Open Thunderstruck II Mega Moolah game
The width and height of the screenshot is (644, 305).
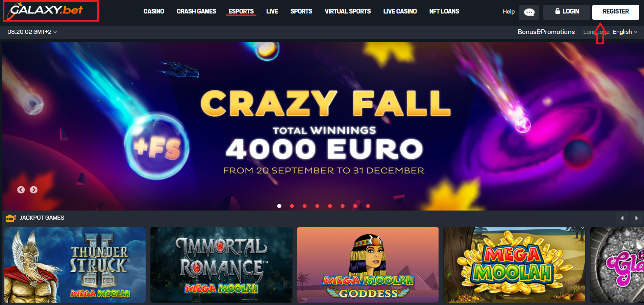tap(75, 265)
